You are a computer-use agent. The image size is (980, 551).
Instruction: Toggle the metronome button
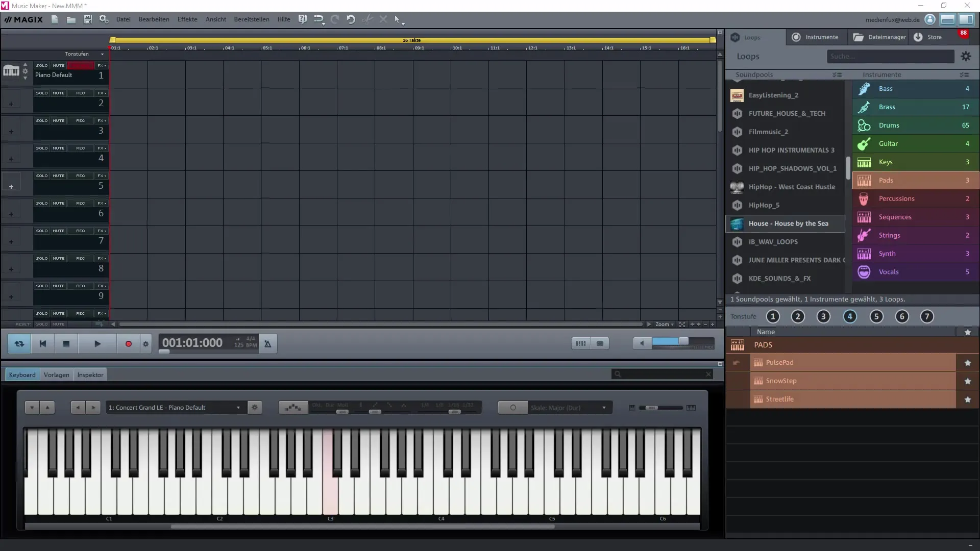267,344
